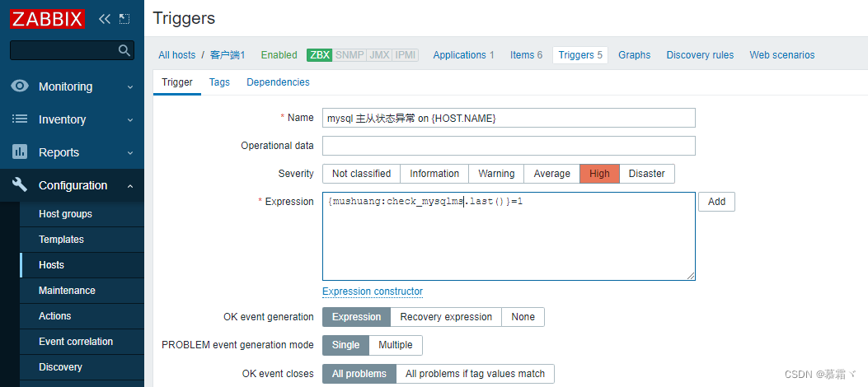
Task: Open Host groups in Configuration menu
Action: click(x=82, y=214)
